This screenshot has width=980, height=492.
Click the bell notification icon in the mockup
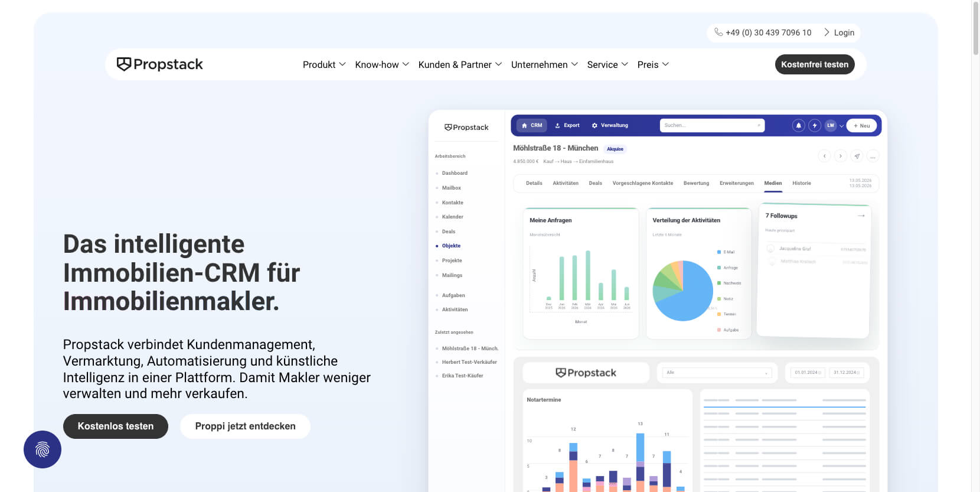[x=798, y=125]
